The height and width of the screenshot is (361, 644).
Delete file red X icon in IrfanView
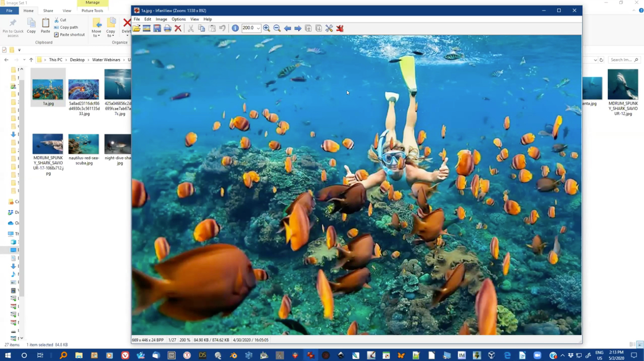pos(178,28)
